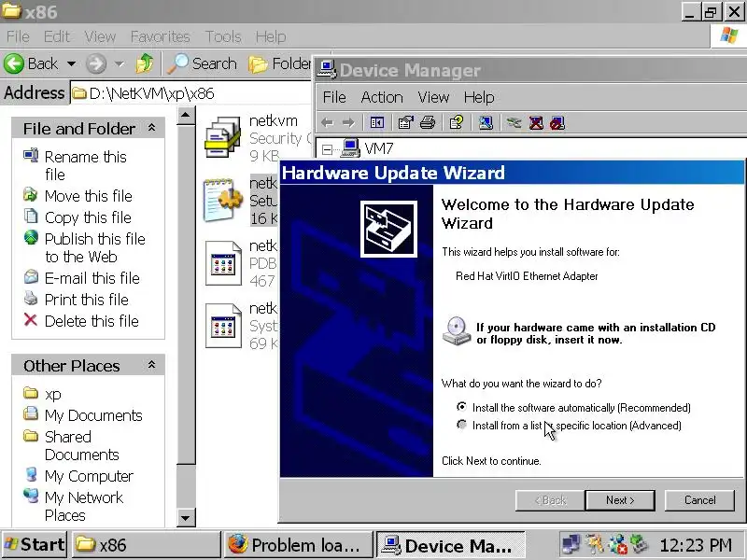Image resolution: width=747 pixels, height=560 pixels.
Task: Click the Copy this file link
Action: pyautogui.click(x=88, y=217)
